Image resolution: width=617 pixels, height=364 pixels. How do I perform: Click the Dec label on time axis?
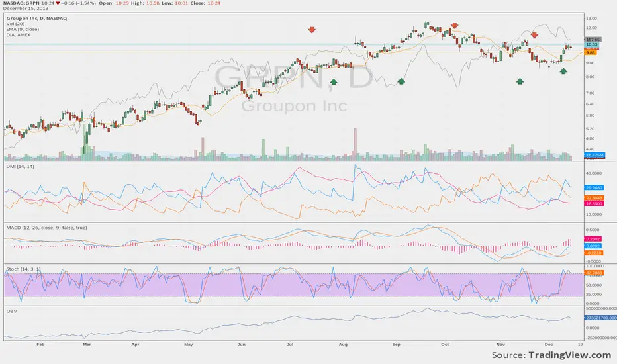click(x=549, y=345)
